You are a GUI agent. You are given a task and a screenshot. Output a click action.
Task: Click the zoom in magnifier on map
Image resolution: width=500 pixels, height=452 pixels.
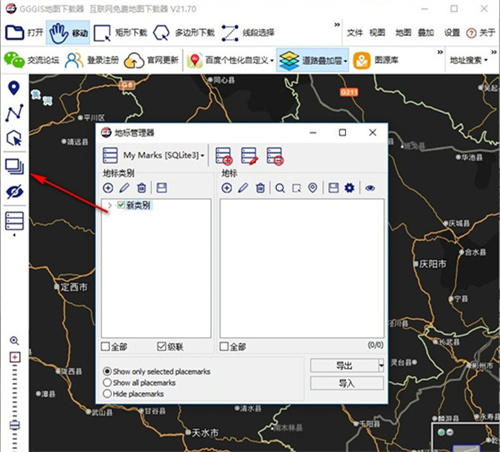point(14,341)
